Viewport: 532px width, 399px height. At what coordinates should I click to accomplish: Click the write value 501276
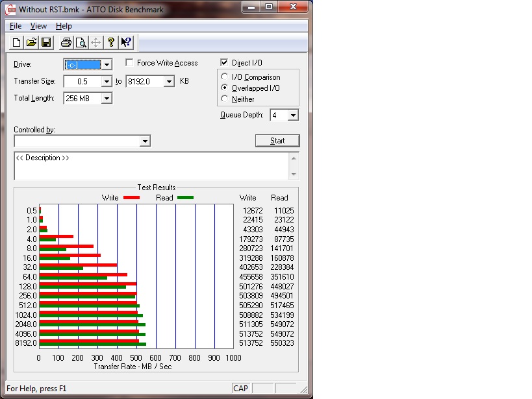(251, 287)
